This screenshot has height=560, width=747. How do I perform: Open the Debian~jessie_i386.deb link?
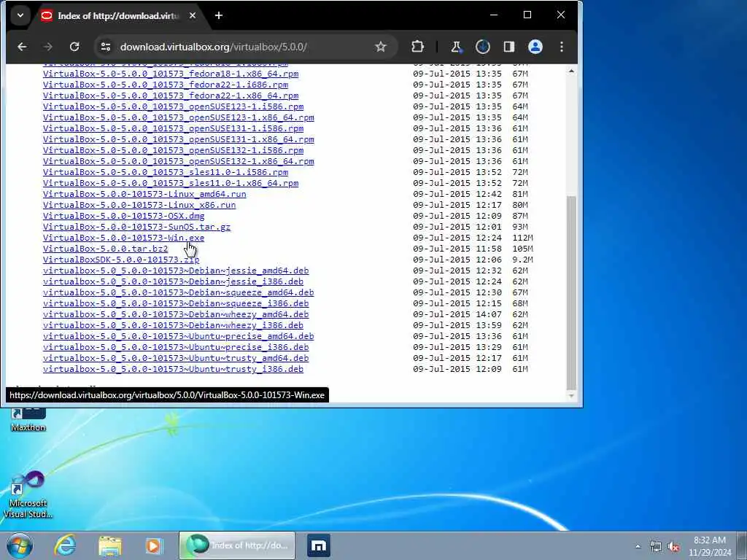(173, 281)
